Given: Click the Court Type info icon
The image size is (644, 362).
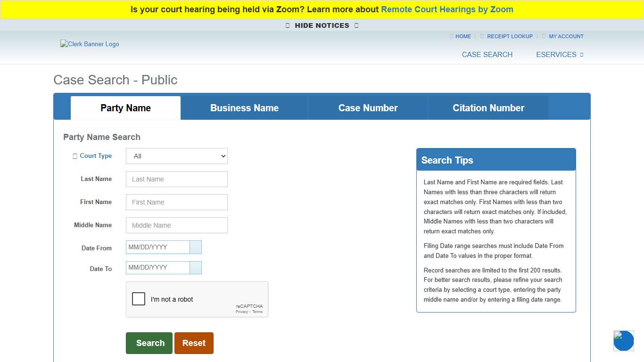Looking at the screenshot, I should pos(74,156).
